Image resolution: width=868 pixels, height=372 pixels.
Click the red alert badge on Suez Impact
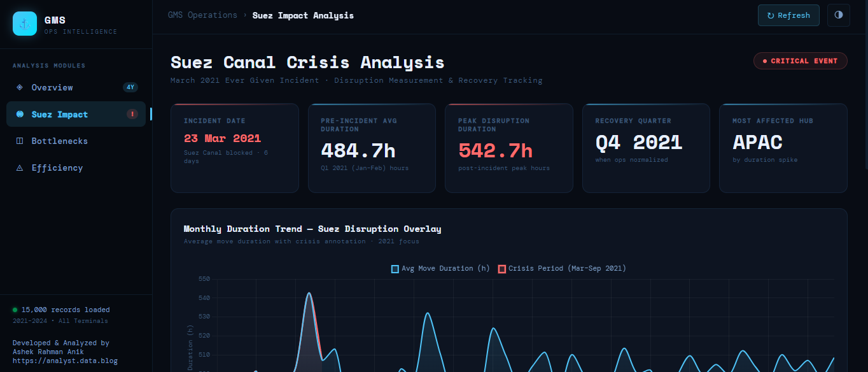coord(132,114)
